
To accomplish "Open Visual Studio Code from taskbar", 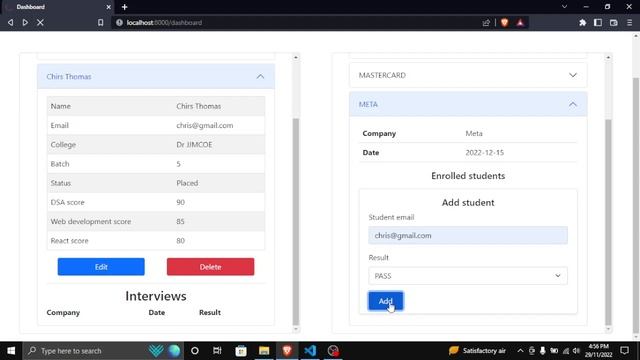I will (x=310, y=351).
